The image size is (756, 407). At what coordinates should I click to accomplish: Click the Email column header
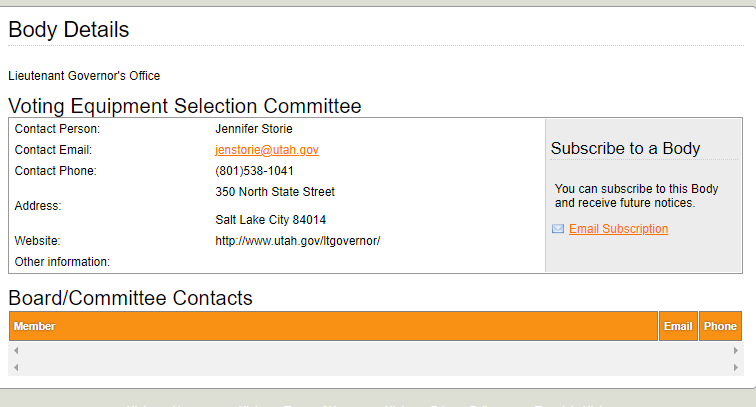678,326
